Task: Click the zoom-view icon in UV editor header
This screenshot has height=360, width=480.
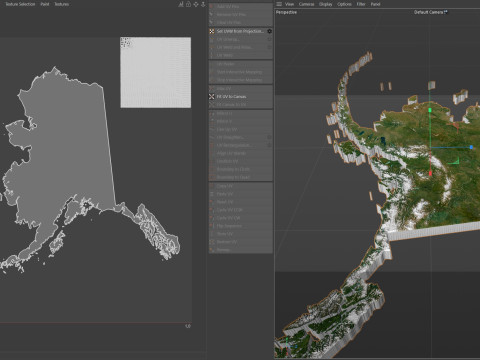Action: [203, 4]
